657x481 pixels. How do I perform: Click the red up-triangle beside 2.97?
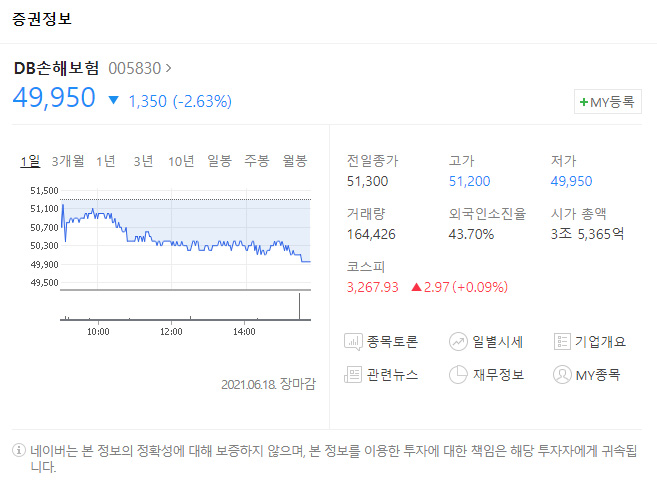tap(416, 287)
